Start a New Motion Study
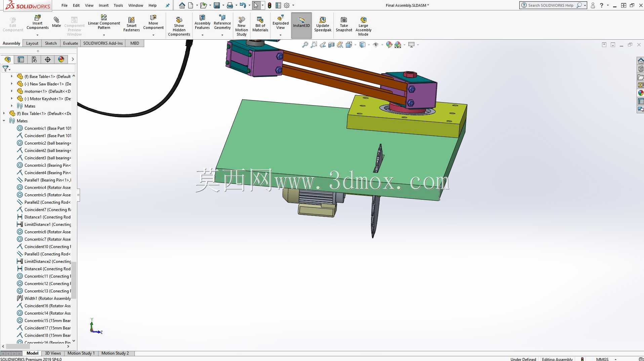The image size is (644, 361). [x=242, y=26]
